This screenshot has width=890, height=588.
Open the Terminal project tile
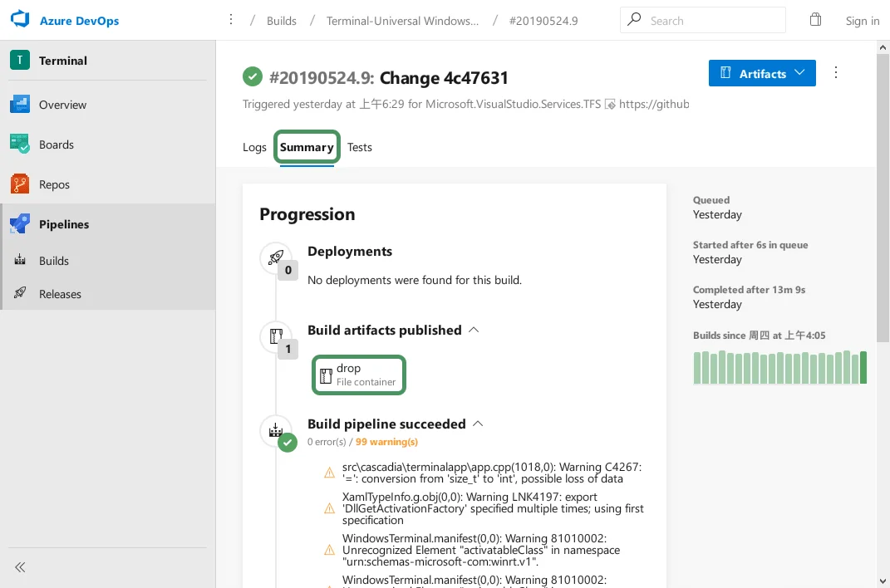[20, 60]
